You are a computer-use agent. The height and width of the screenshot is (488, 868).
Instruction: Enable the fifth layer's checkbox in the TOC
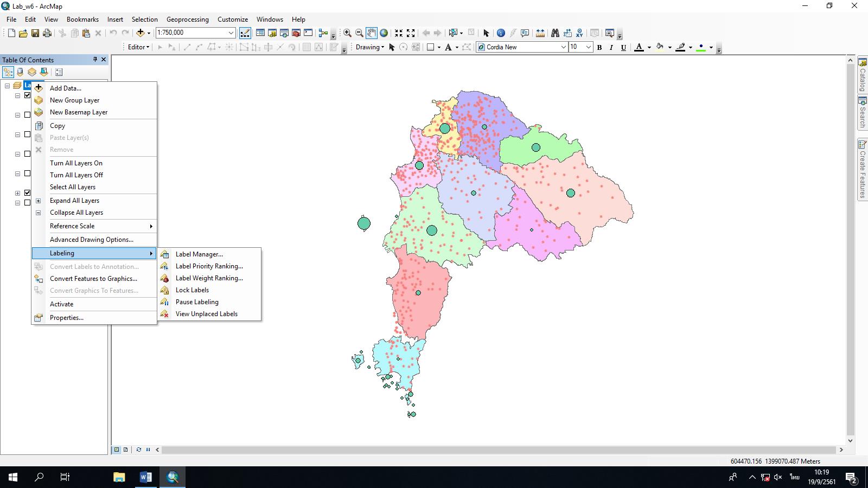point(27,173)
